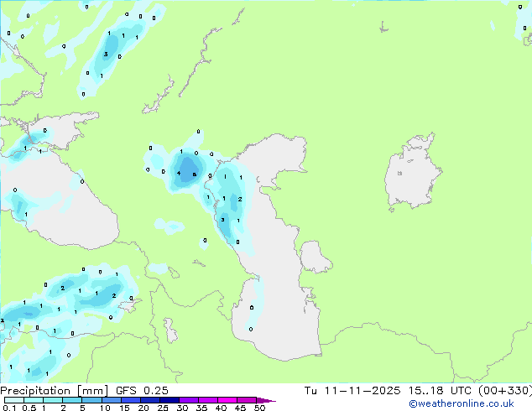Viewport: 532px width, 411px height.
Task: Click the 45–50 mm legend color box
Action: tap(247, 400)
